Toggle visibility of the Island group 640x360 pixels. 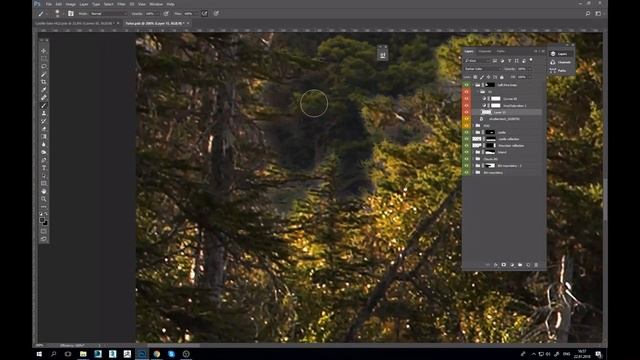coord(467,152)
